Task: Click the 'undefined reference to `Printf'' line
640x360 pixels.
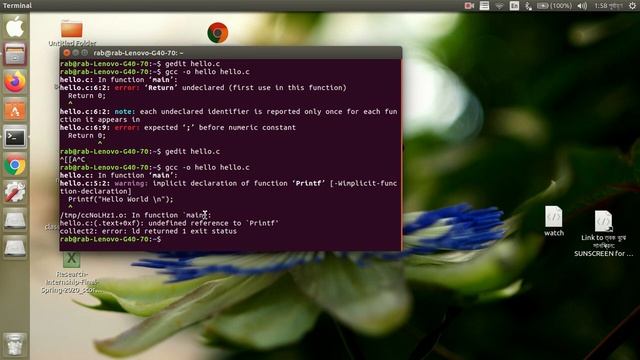Action: click(169, 223)
